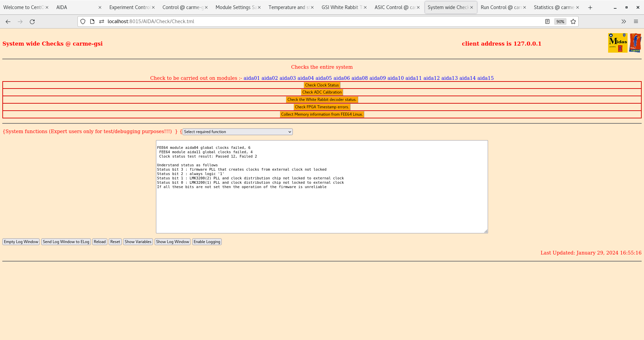Reload the Check.tml page
This screenshot has width=644, height=340.
[x=32, y=21]
